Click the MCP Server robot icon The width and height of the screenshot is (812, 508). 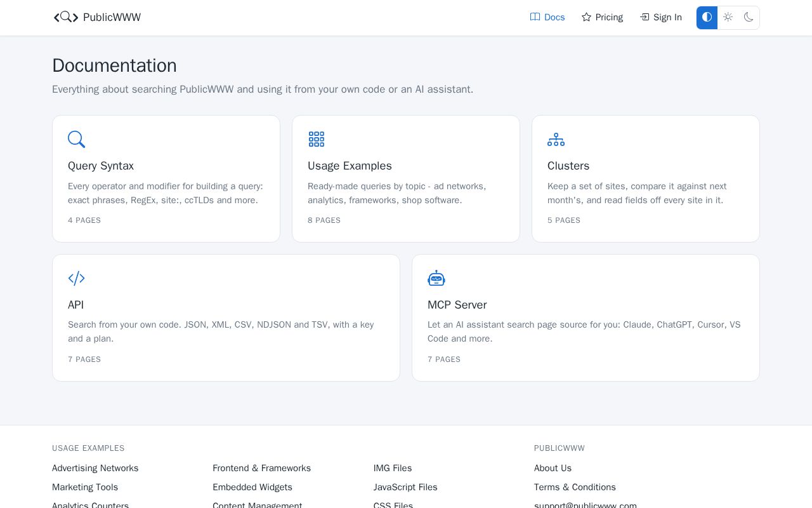click(436, 278)
